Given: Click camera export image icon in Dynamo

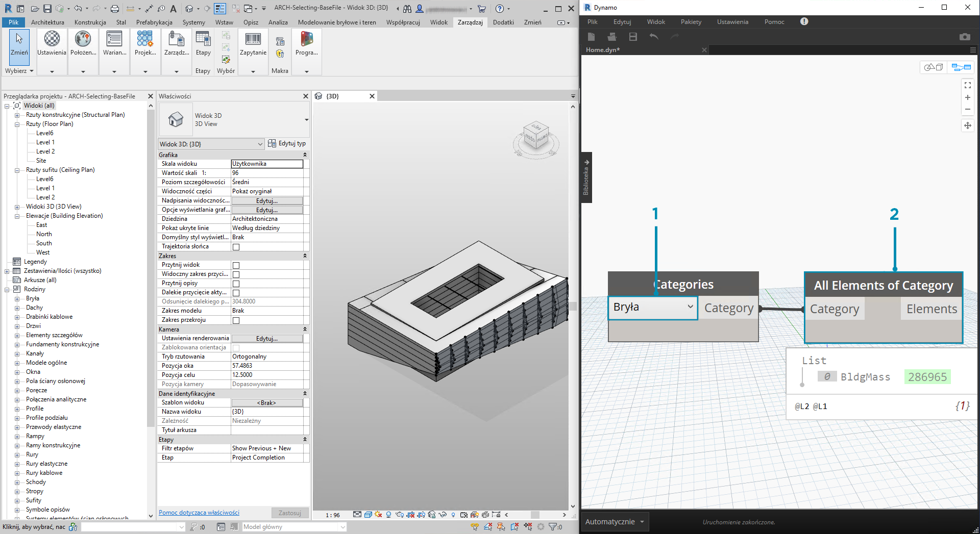Looking at the screenshot, I should pos(965,37).
